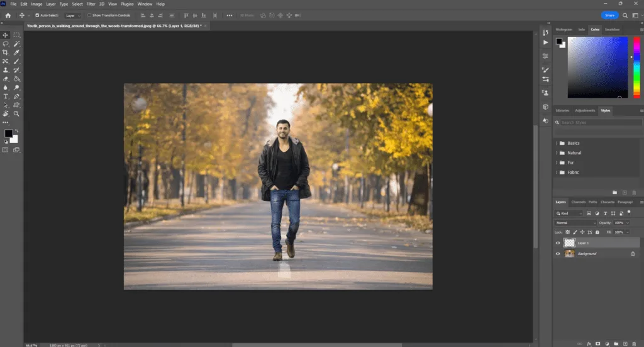Open the search icon at top right
This screenshot has width=644, height=347.
click(625, 15)
